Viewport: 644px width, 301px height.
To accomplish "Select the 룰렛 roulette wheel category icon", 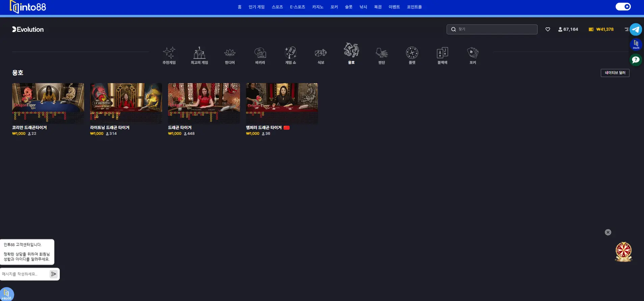I will (412, 53).
